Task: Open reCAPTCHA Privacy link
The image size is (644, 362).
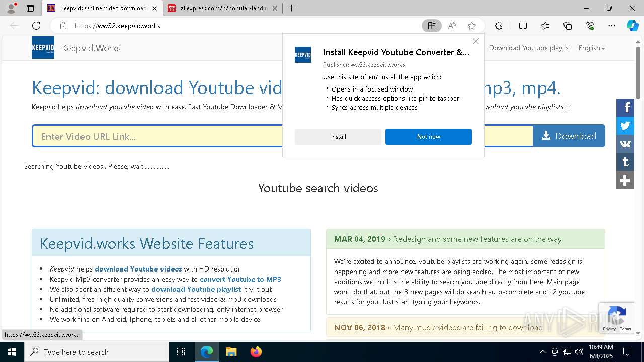Action: click(x=609, y=329)
